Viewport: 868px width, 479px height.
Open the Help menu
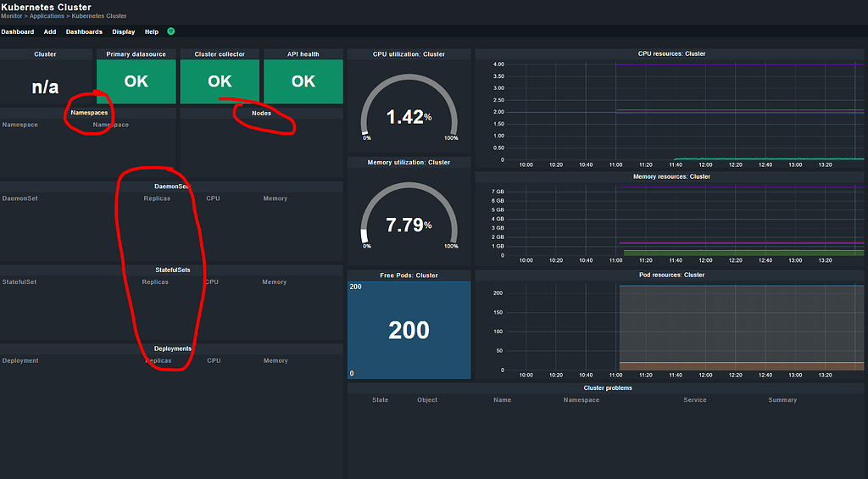point(152,32)
